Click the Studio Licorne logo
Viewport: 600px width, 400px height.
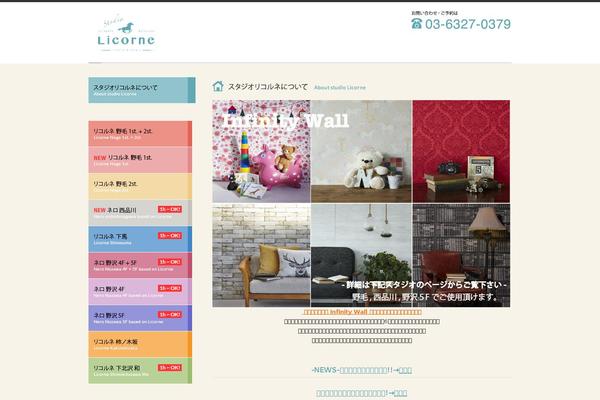tap(126, 33)
